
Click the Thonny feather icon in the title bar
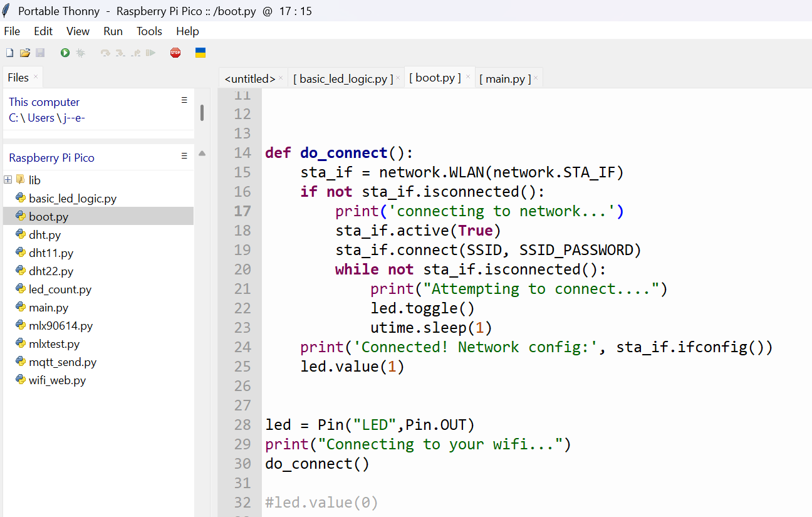(6, 11)
